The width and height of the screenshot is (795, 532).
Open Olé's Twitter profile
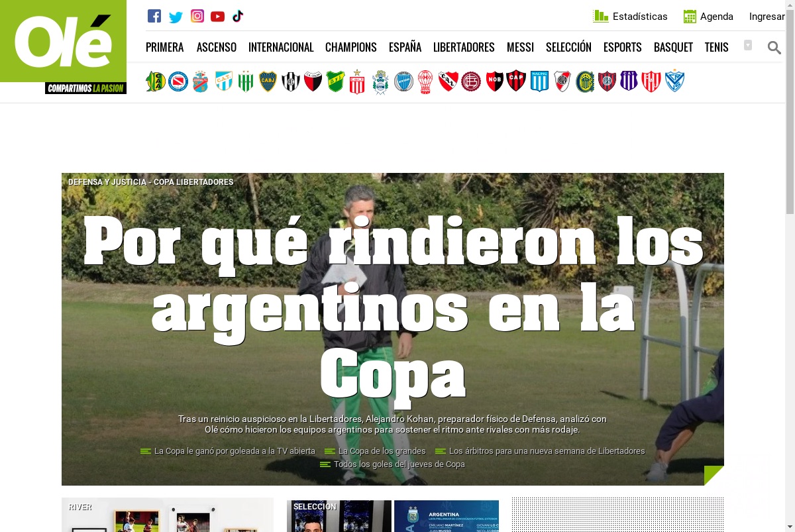[176, 17]
